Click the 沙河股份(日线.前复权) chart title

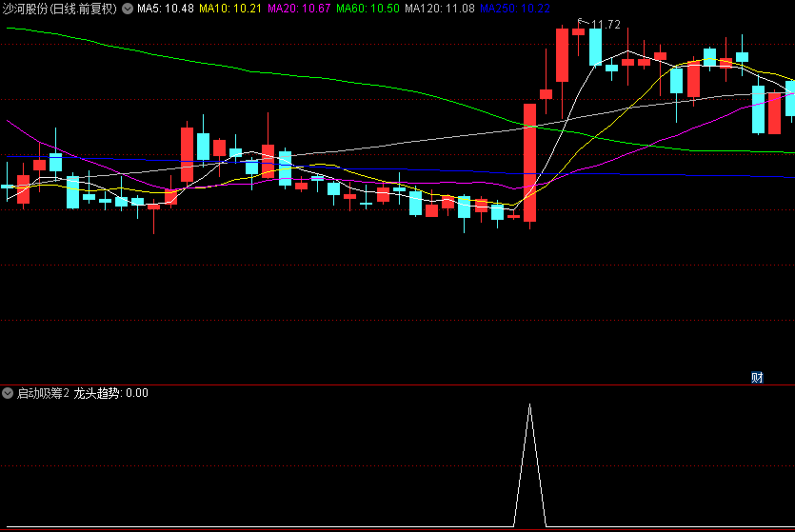point(60,9)
